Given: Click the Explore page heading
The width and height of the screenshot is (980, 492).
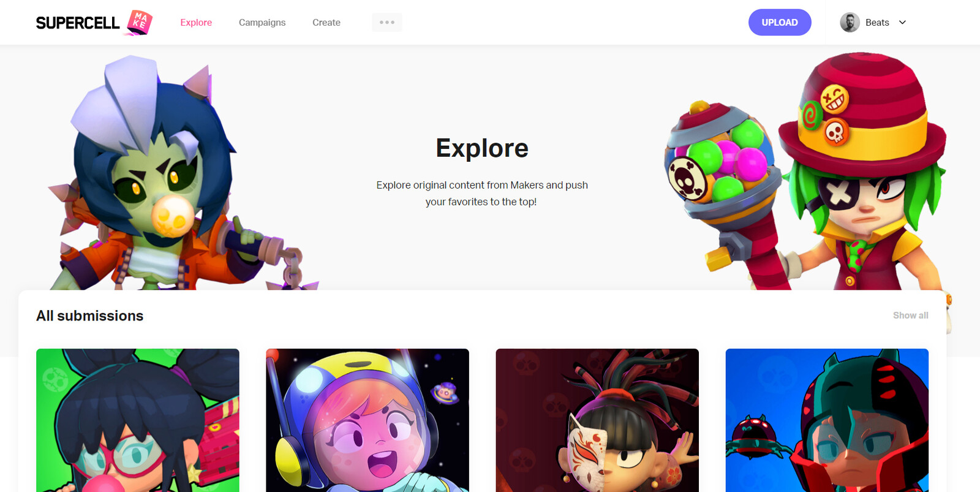Looking at the screenshot, I should (x=482, y=148).
